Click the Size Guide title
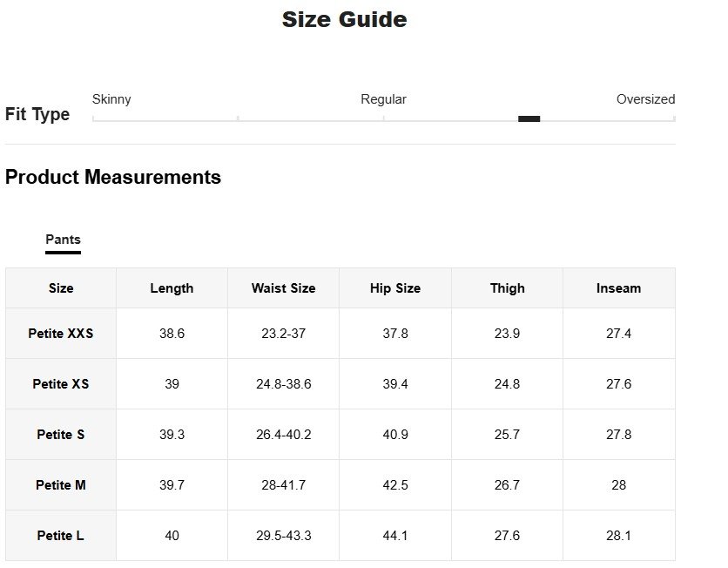This screenshot has height=568, width=728. pos(344,19)
